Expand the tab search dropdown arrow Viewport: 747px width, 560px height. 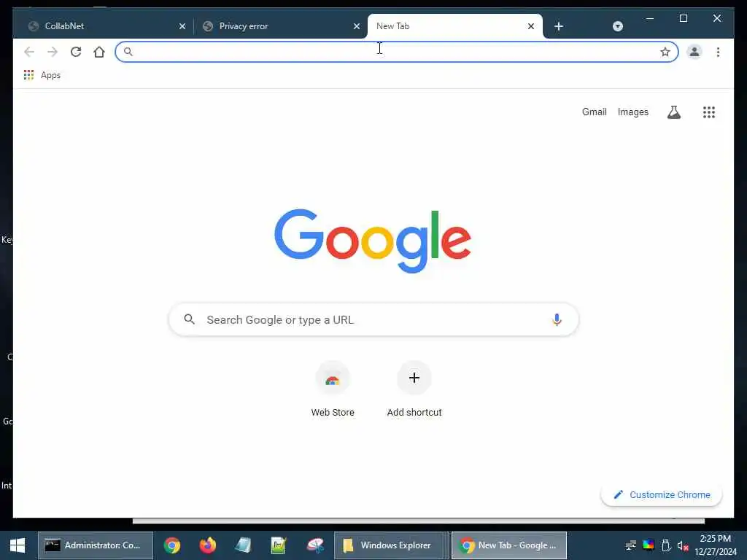point(617,26)
